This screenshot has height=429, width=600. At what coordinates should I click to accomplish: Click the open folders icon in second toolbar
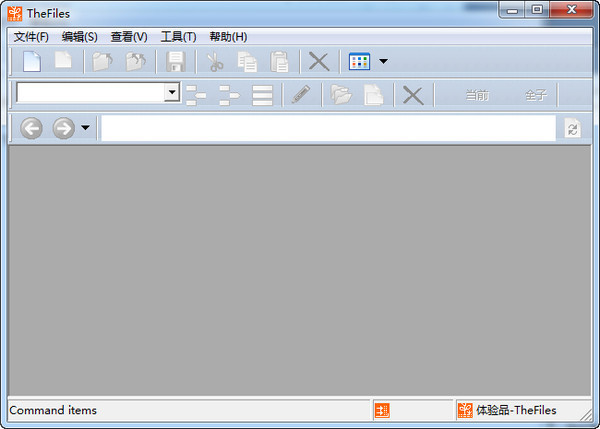(341, 95)
